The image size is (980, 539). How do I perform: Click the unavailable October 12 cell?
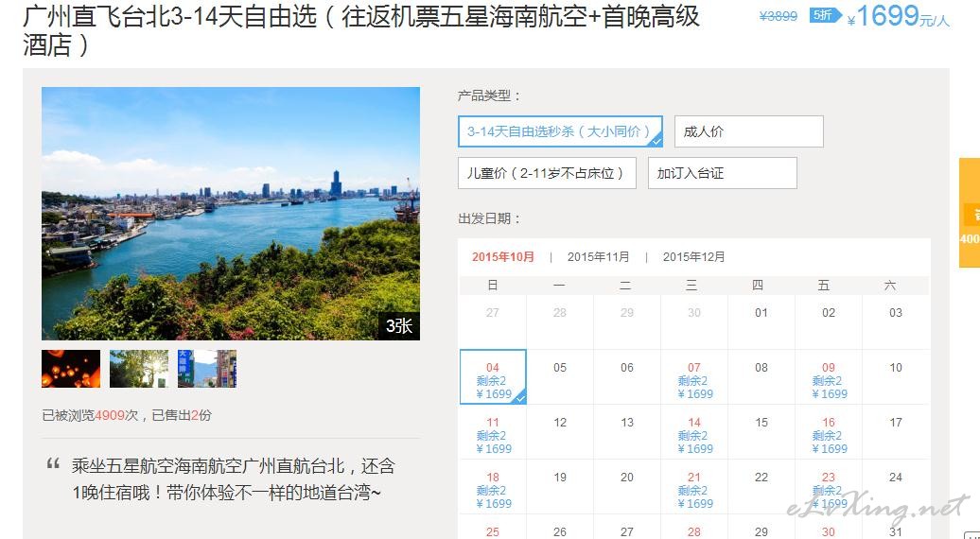click(560, 431)
